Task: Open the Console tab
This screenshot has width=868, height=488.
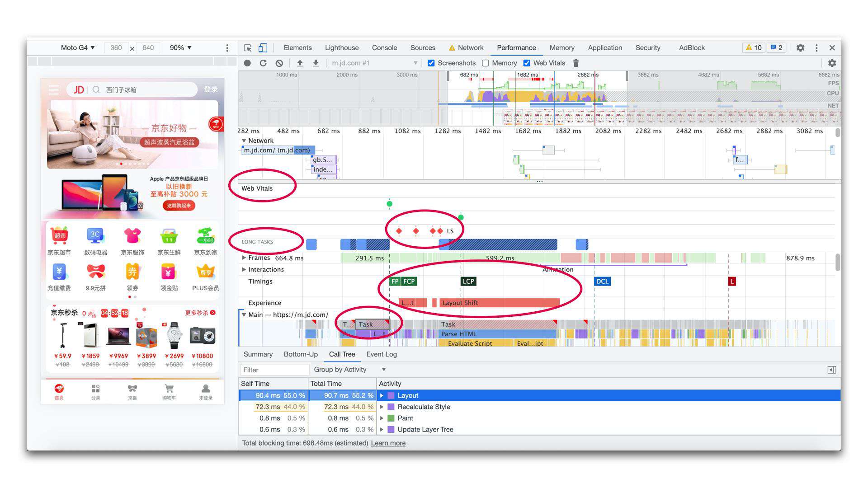Action: click(384, 48)
